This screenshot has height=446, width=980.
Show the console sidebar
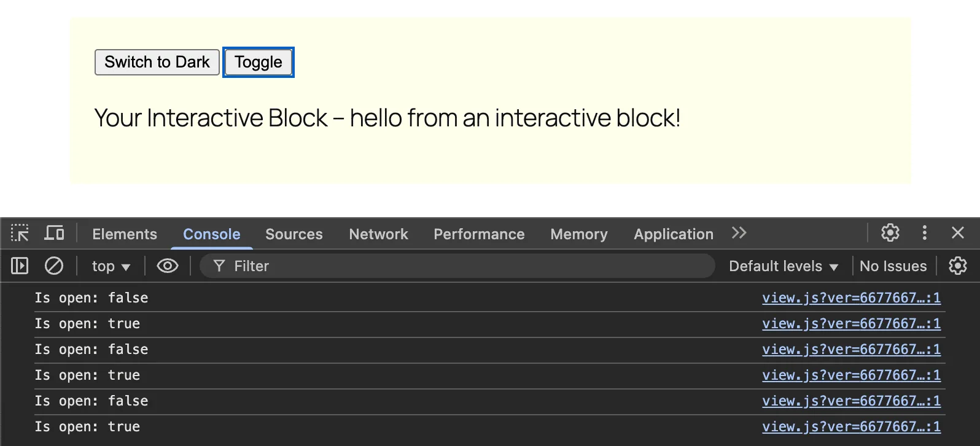(20, 266)
